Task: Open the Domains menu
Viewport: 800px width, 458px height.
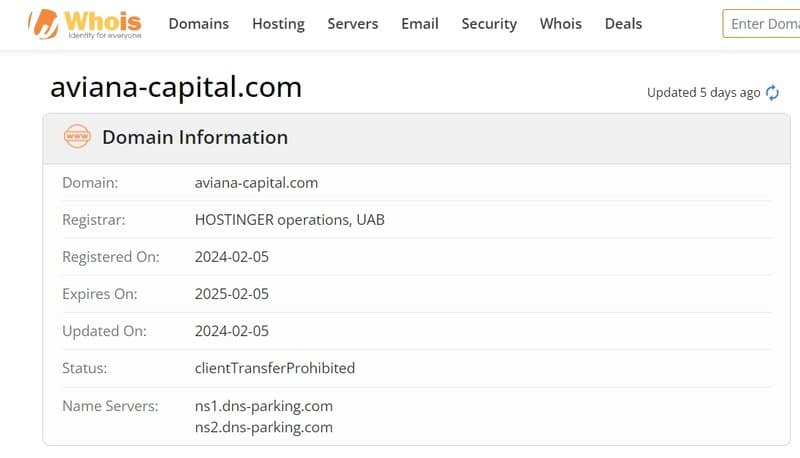Action: coord(198,24)
